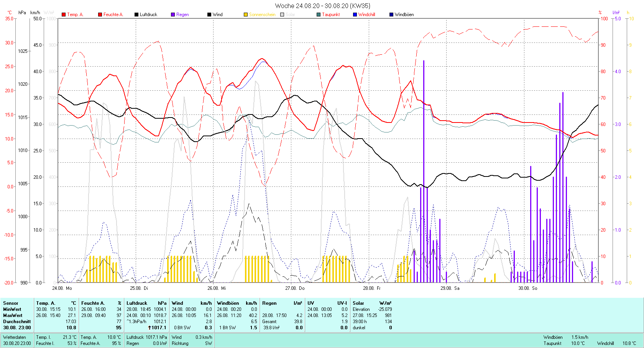This screenshot has width=644, height=348.
Task: Click the chart title Woche 24.08.20 - 30.08.20 (KW35)
Action: pyautogui.click(x=323, y=6)
